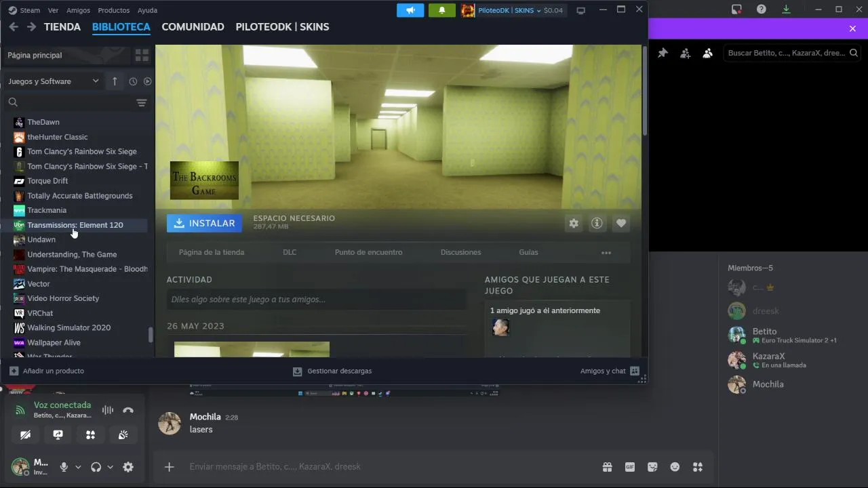
Task: Click Gestionar descargas
Action: tap(332, 371)
